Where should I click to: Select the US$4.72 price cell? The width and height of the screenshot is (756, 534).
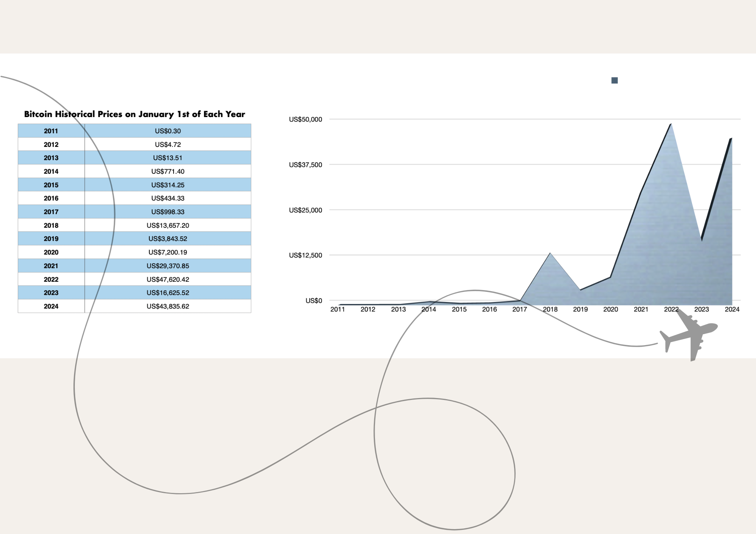[168, 144]
